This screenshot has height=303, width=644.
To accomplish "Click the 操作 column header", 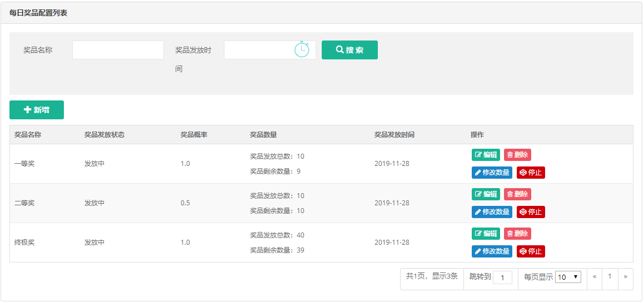I will tap(477, 135).
